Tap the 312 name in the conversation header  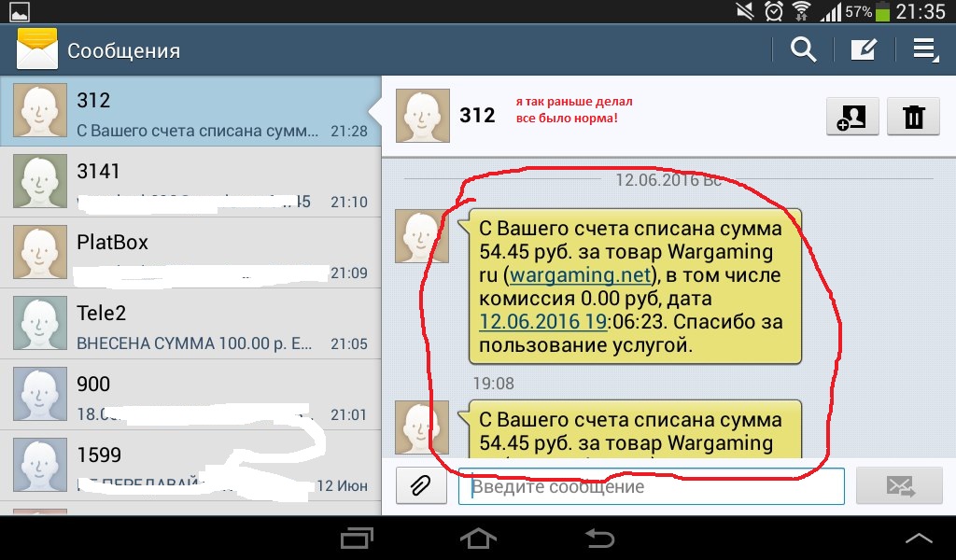pyautogui.click(x=477, y=115)
